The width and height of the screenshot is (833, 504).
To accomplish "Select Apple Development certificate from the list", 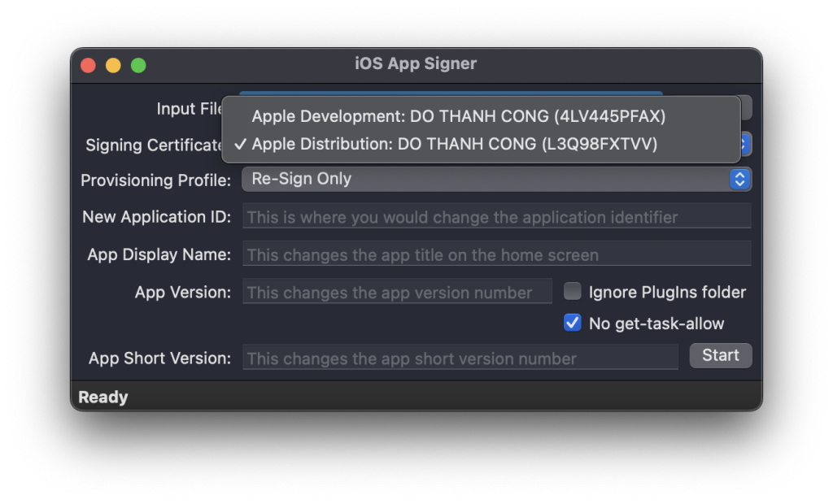I will (x=458, y=116).
